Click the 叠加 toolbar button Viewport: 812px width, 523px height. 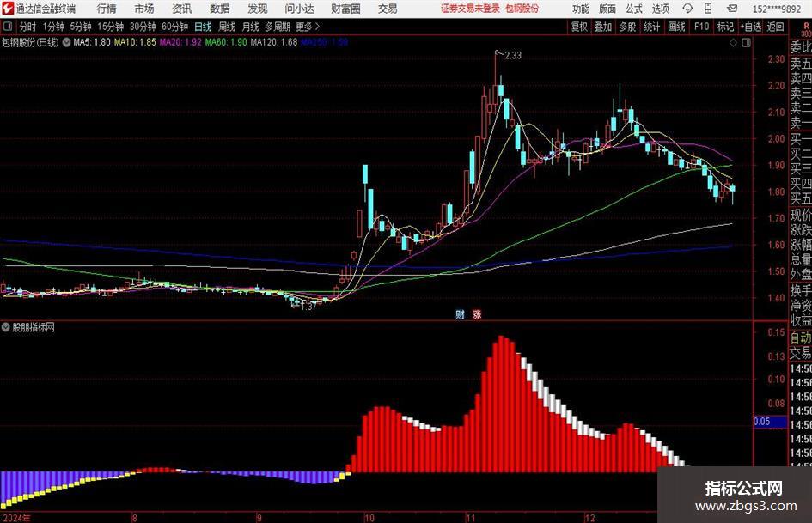603,27
